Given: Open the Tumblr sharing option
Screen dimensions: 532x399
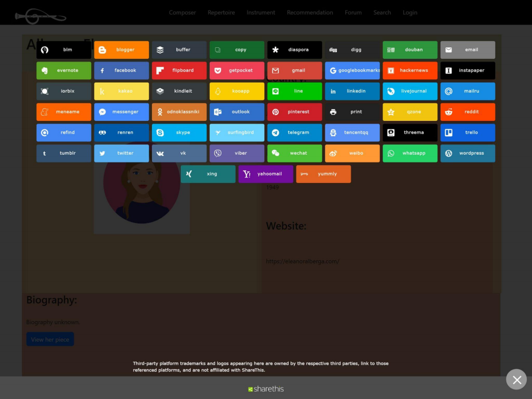Looking at the screenshot, I should [64, 153].
